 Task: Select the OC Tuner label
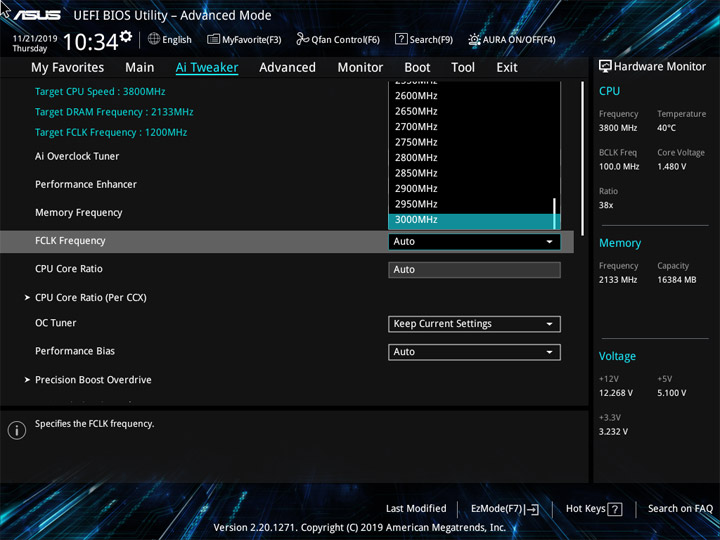[x=56, y=323]
